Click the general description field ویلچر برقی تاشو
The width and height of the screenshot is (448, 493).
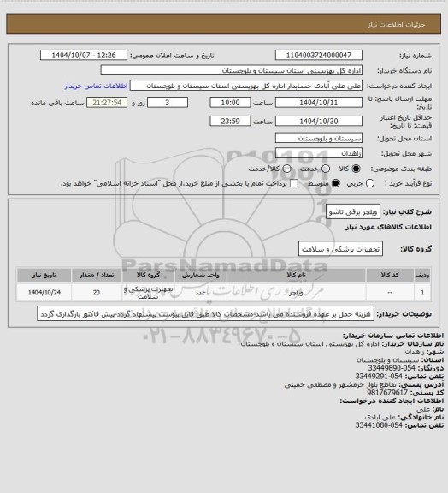tap(353, 212)
